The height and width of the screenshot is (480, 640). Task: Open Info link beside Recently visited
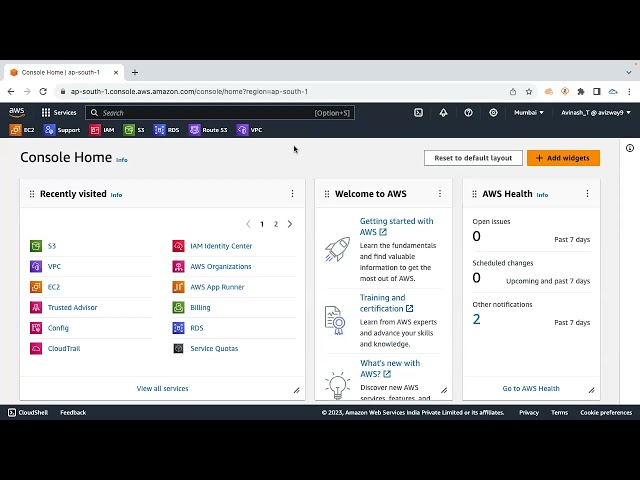[x=116, y=195]
